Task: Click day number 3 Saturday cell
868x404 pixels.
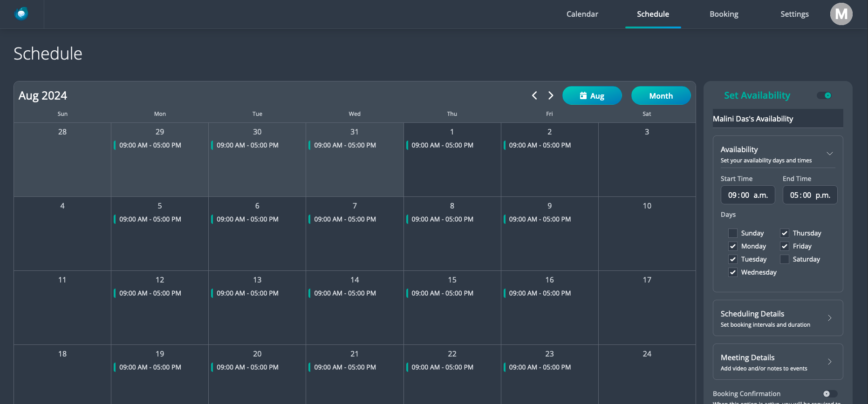Action: pos(647,159)
